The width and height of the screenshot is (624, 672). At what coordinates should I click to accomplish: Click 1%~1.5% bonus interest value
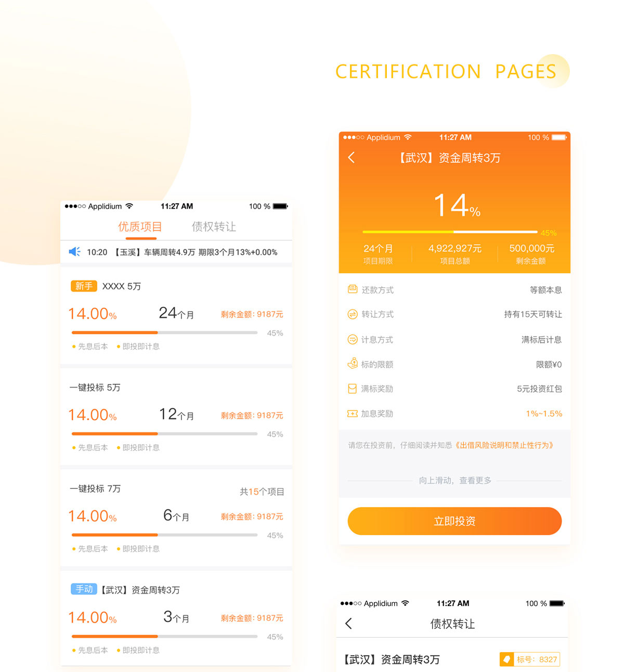(x=544, y=414)
